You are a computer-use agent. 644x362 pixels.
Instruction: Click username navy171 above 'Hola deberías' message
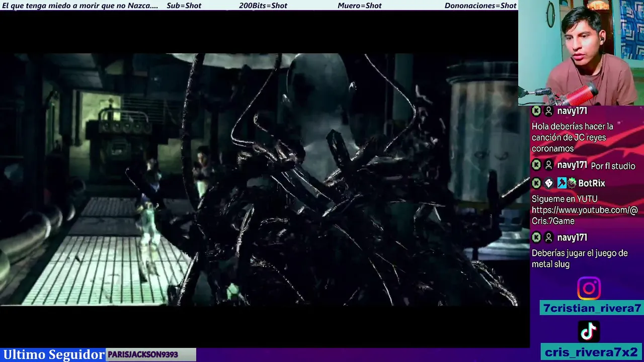point(572,111)
